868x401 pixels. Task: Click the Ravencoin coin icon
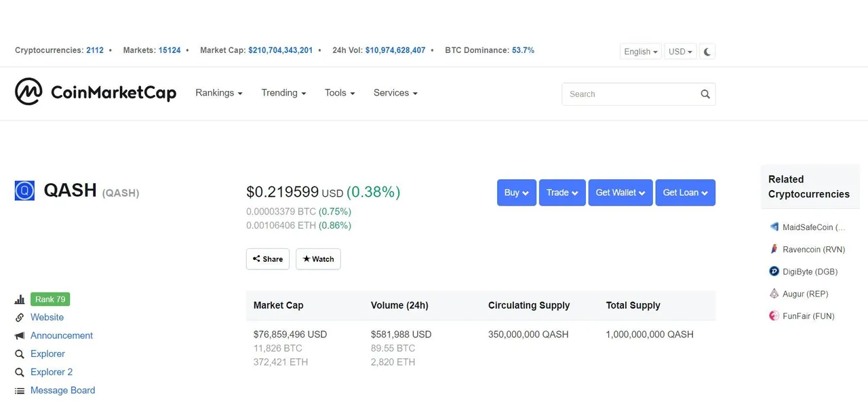click(774, 249)
